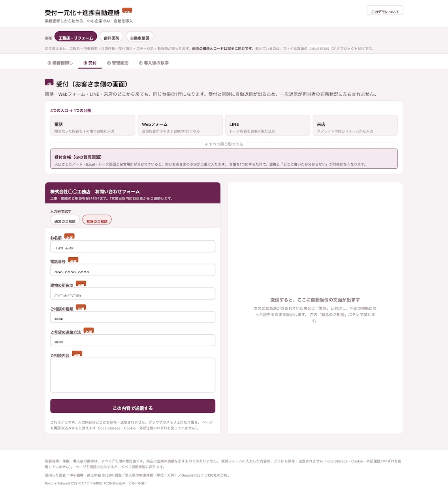The image size is (448, 490).
Task: Select the 電話 entry card
Action: 93,125
